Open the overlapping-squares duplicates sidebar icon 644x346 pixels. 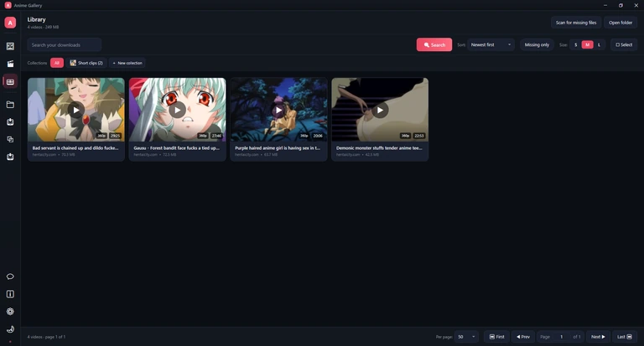click(10, 140)
